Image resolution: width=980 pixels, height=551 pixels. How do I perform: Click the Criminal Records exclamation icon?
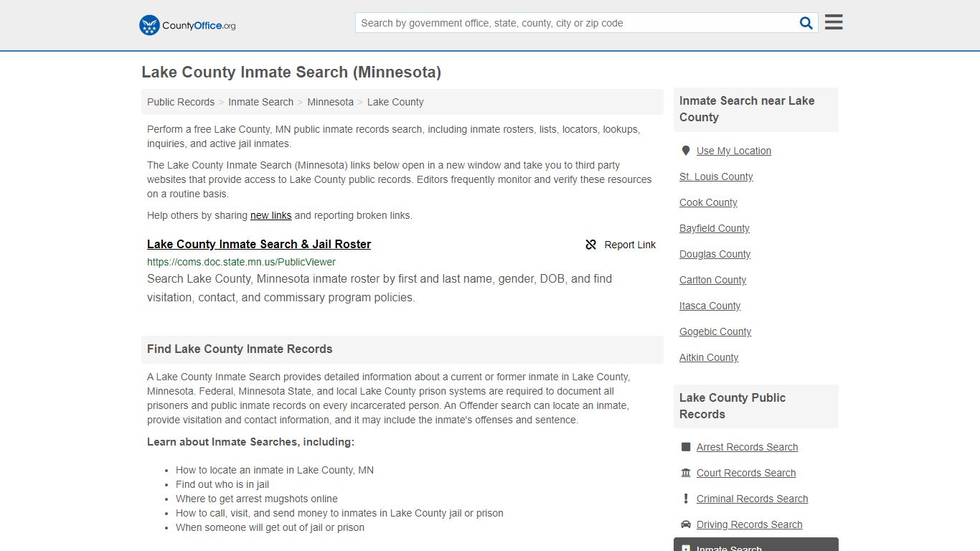686,499
